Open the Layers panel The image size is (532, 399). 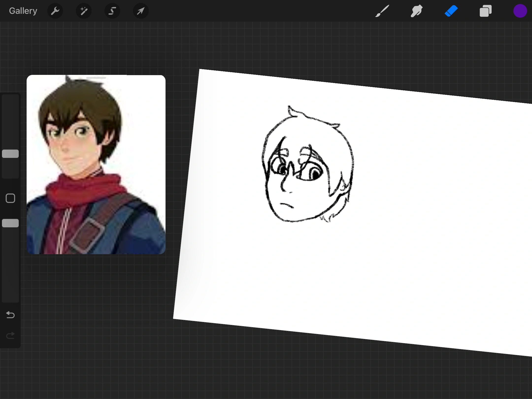(x=485, y=11)
